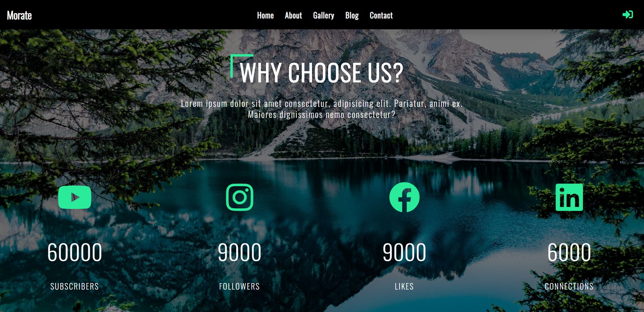Open the Contact nav link
Image resolution: width=644 pixels, height=312 pixels.
(x=381, y=16)
